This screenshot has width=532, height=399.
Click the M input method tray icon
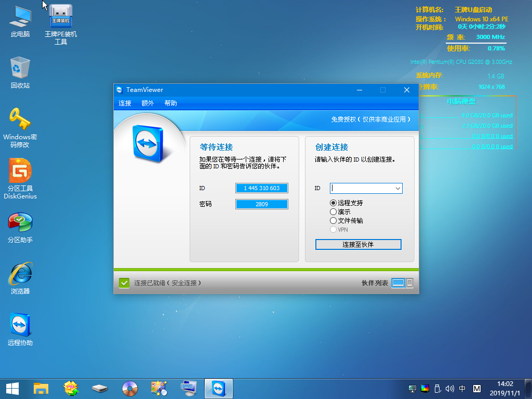coord(477,389)
